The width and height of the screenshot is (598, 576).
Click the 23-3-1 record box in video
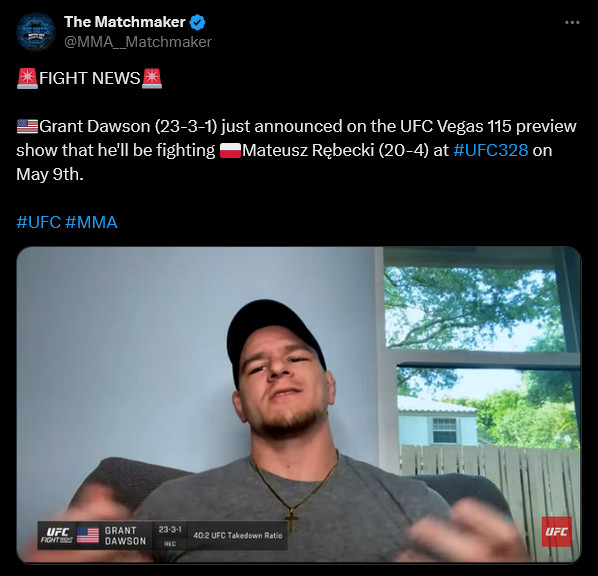pos(170,535)
